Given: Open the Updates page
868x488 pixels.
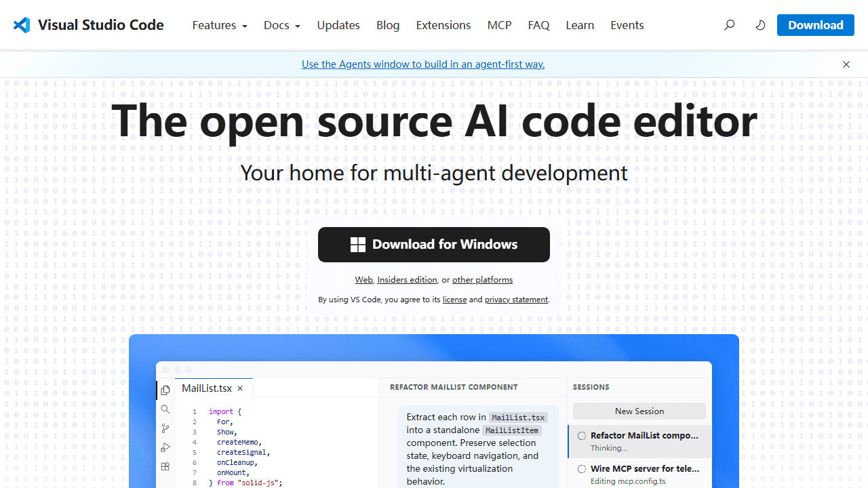Looking at the screenshot, I should coord(338,25).
